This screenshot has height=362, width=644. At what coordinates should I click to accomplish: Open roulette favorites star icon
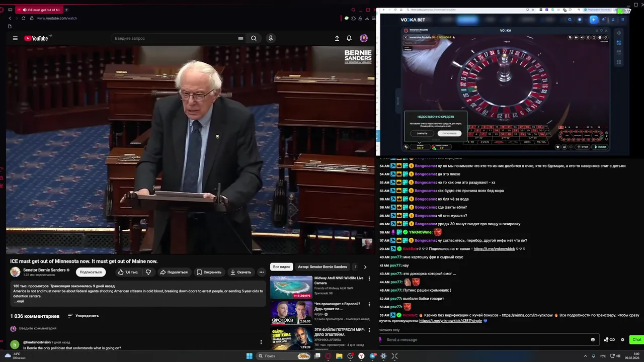click(557, 147)
